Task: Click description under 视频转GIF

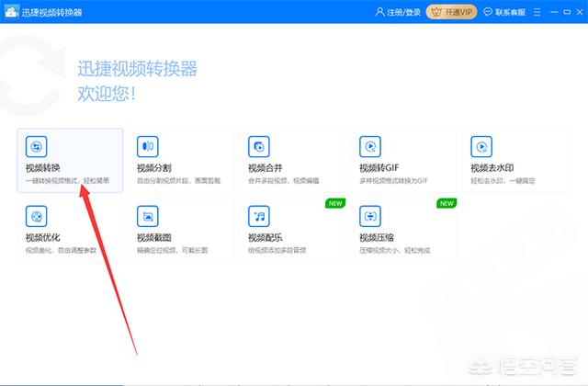Action: 393,181
